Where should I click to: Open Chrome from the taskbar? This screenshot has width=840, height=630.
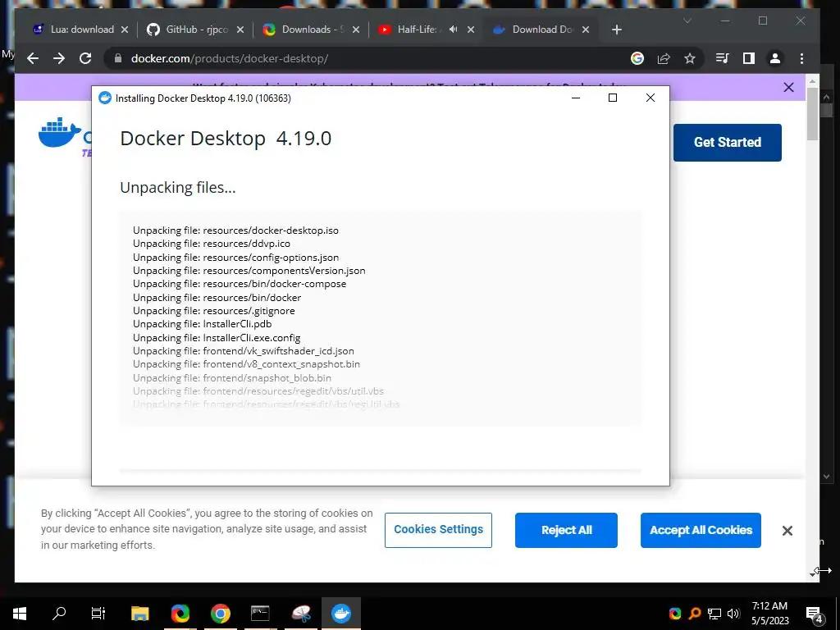(x=220, y=614)
